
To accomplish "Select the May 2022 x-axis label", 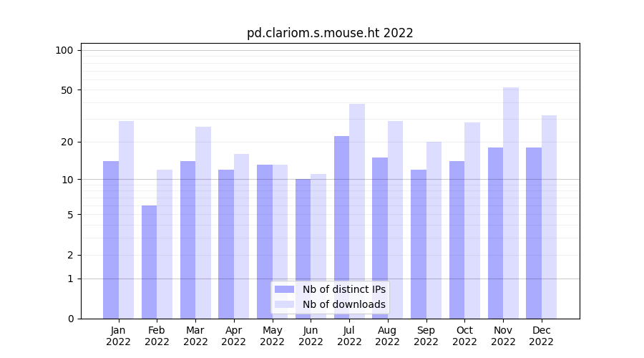I will 272,336.
